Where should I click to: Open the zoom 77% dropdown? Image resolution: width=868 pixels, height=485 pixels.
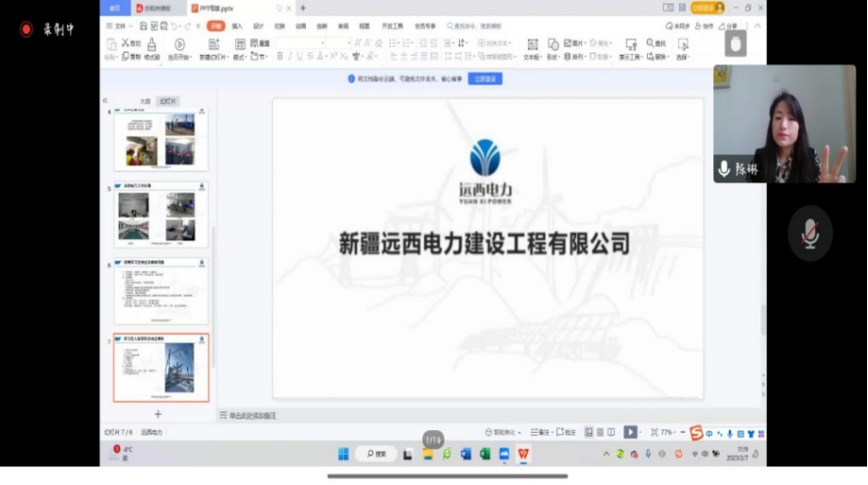(674, 433)
